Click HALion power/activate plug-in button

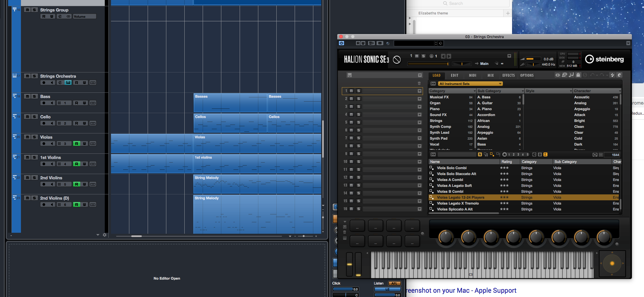341,43
